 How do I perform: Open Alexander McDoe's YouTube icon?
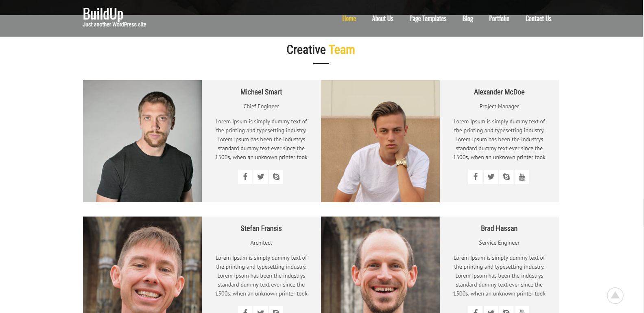click(x=522, y=177)
